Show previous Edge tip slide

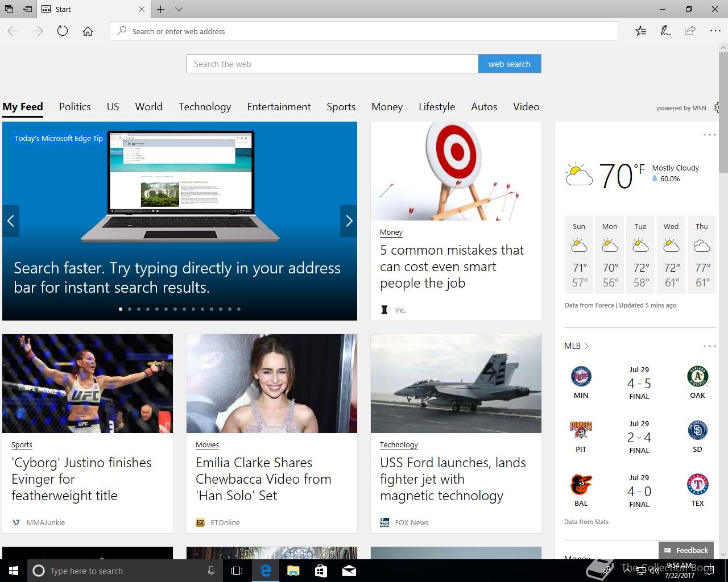[11, 221]
